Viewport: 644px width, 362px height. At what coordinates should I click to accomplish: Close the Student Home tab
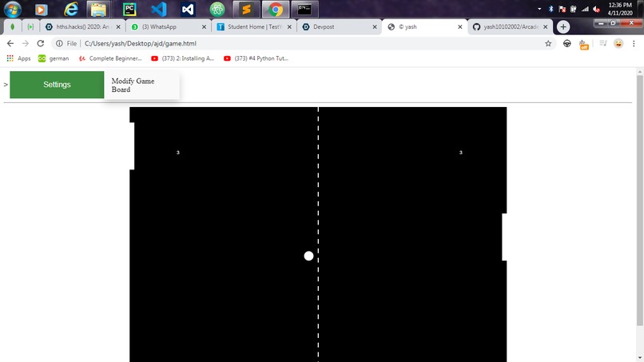tap(289, 26)
